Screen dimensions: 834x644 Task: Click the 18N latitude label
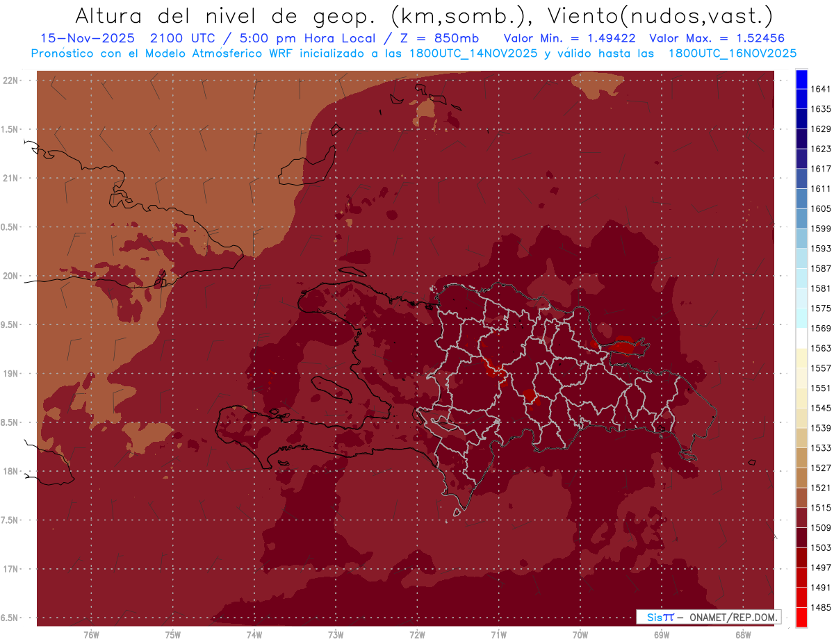pos(10,472)
